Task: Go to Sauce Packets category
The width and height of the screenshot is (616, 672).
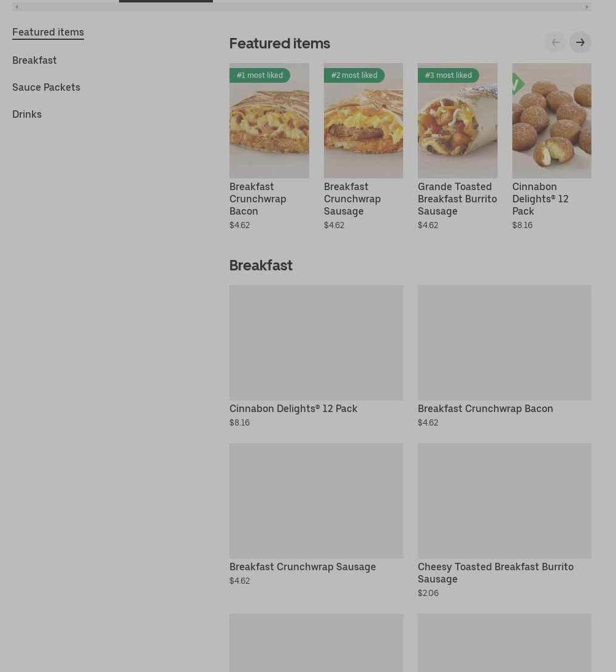Action: (x=47, y=88)
